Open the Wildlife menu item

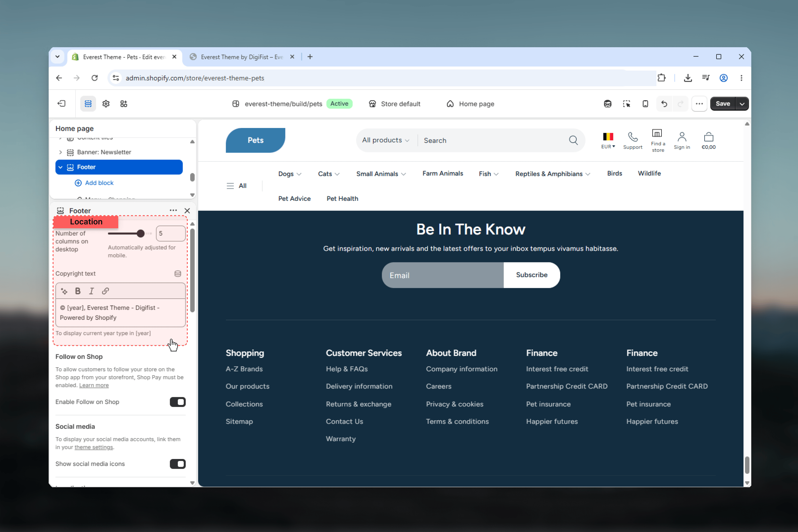[x=649, y=173]
